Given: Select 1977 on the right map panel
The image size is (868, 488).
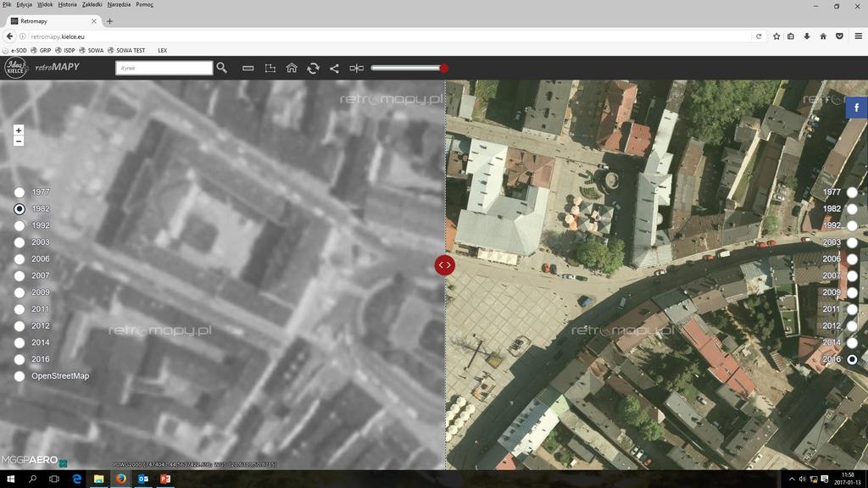Looking at the screenshot, I should tap(852, 192).
